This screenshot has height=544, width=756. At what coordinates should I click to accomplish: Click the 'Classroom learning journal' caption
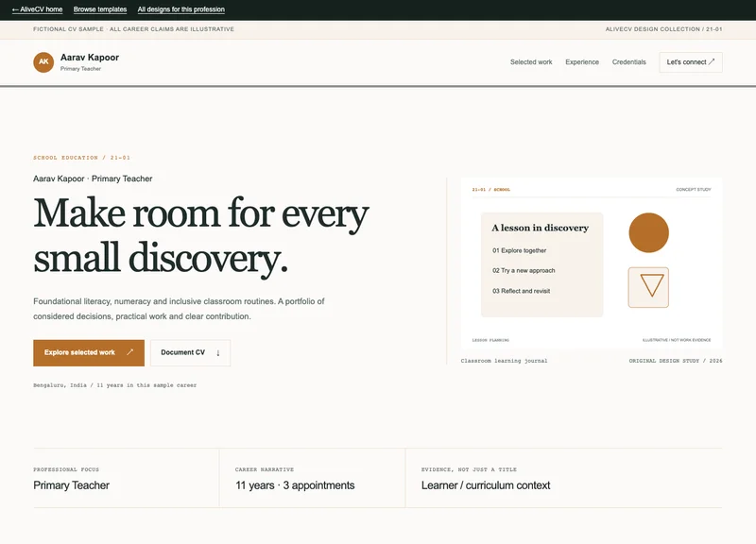[x=504, y=361]
